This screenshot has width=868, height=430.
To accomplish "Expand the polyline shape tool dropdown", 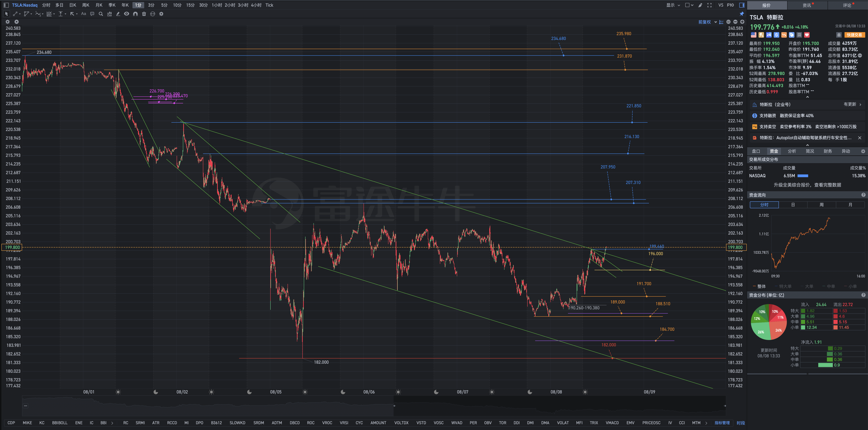I will 31,14.
